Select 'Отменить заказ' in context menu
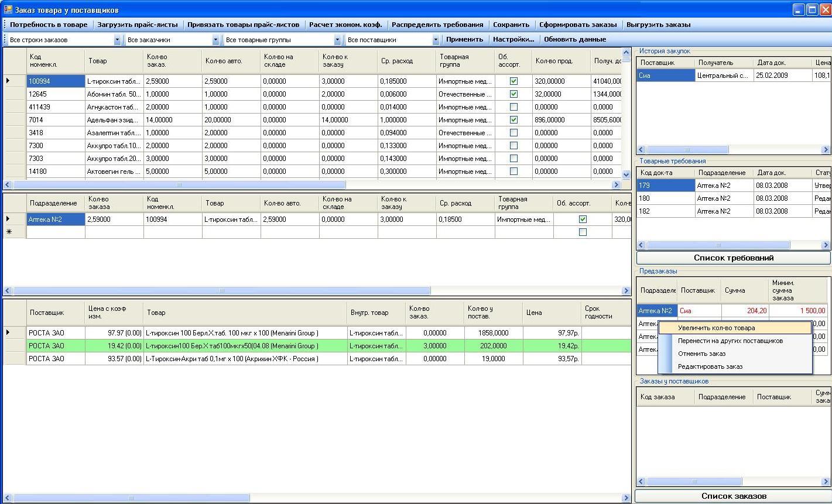 pyautogui.click(x=701, y=354)
